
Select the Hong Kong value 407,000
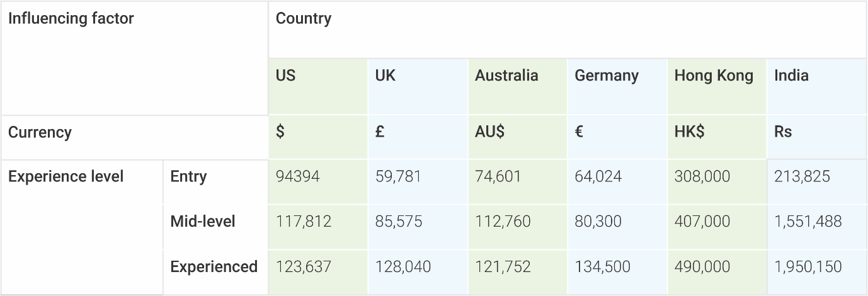pyautogui.click(x=717, y=227)
